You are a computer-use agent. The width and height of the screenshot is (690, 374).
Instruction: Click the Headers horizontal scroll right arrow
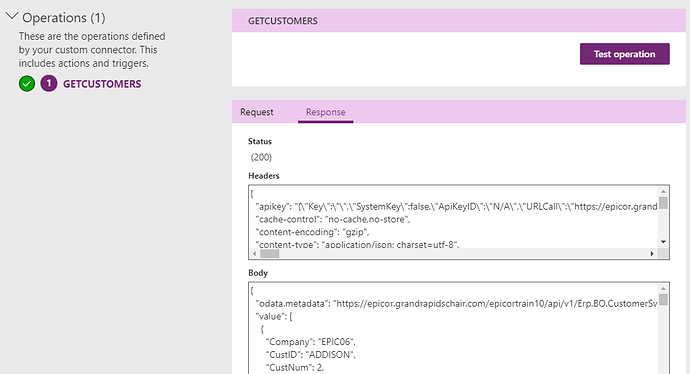652,253
